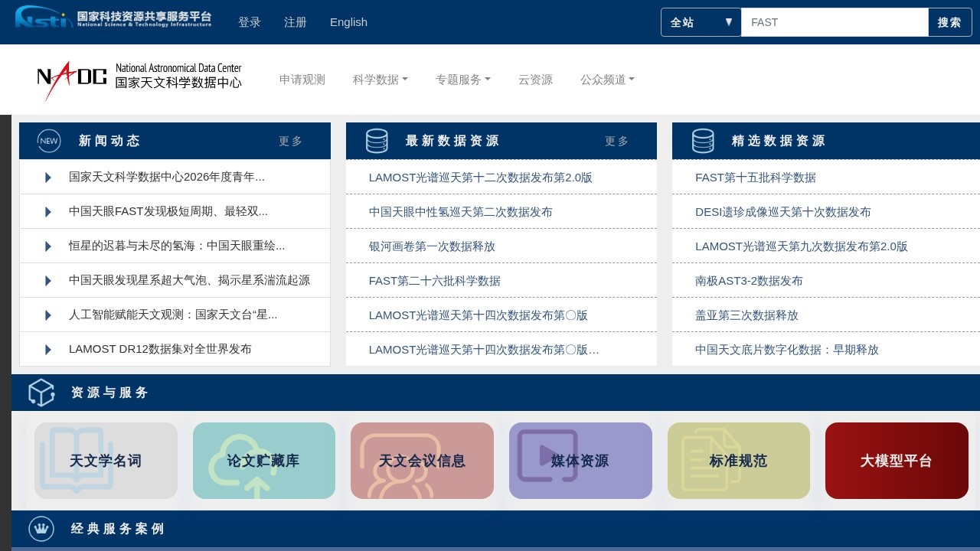Open 中国天眼中性氢巡天第二次数据发布
Screen dimensions: 980x551
click(461, 212)
